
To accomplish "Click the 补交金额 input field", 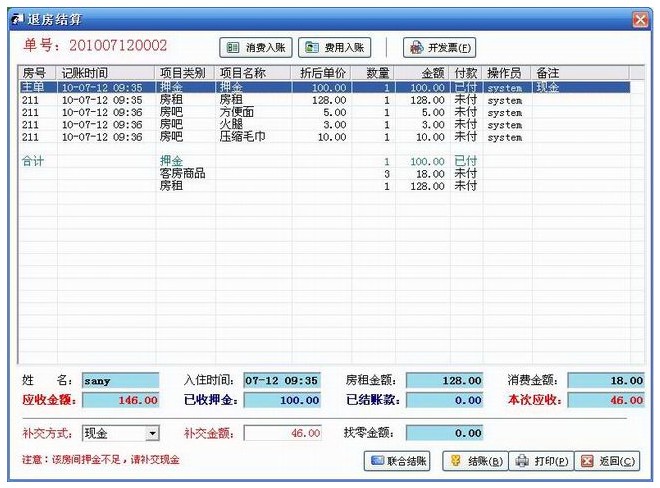I will 283,433.
